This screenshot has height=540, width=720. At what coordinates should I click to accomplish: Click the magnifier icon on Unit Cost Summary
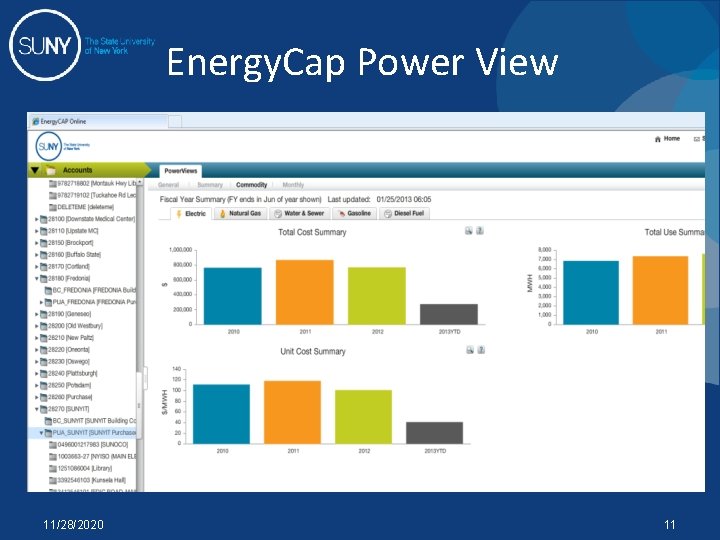[470, 350]
